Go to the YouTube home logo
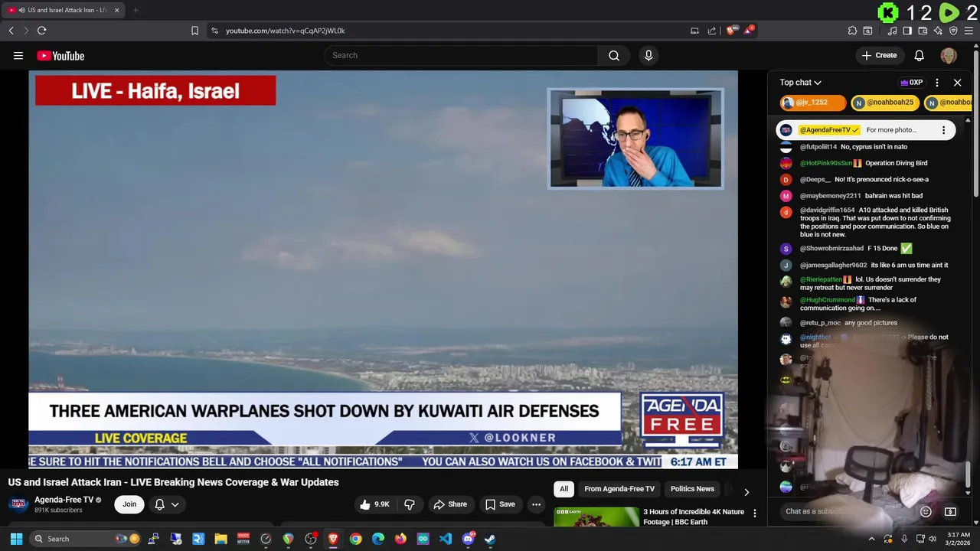The height and width of the screenshot is (551, 980). [x=60, y=56]
